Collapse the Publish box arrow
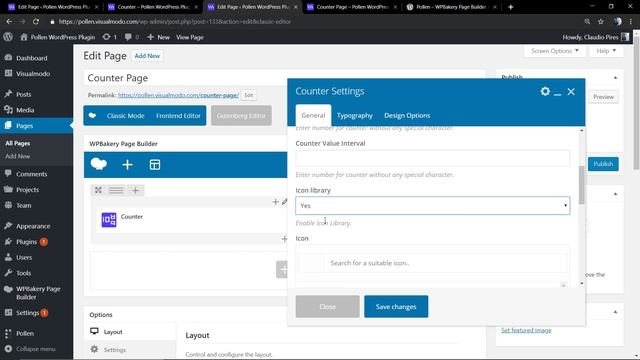This screenshot has height=360, width=640. tap(615, 78)
